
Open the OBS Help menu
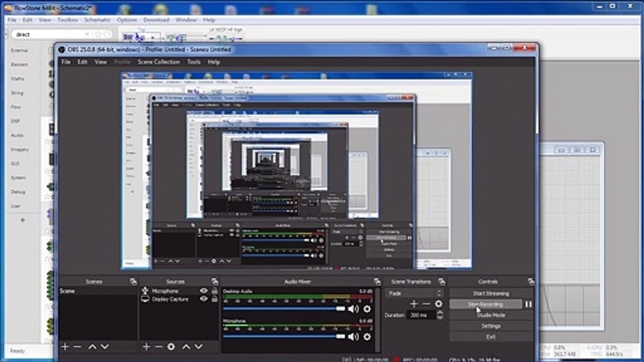point(214,62)
